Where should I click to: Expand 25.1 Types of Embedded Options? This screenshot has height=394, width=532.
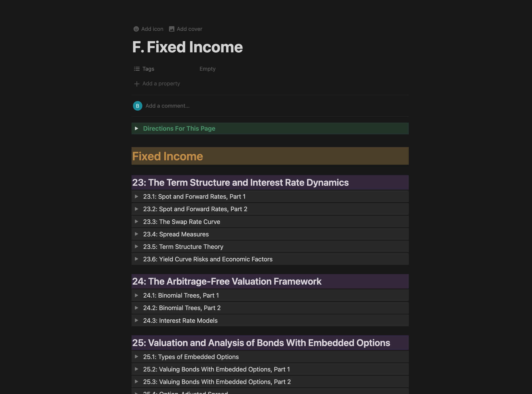[137, 357]
